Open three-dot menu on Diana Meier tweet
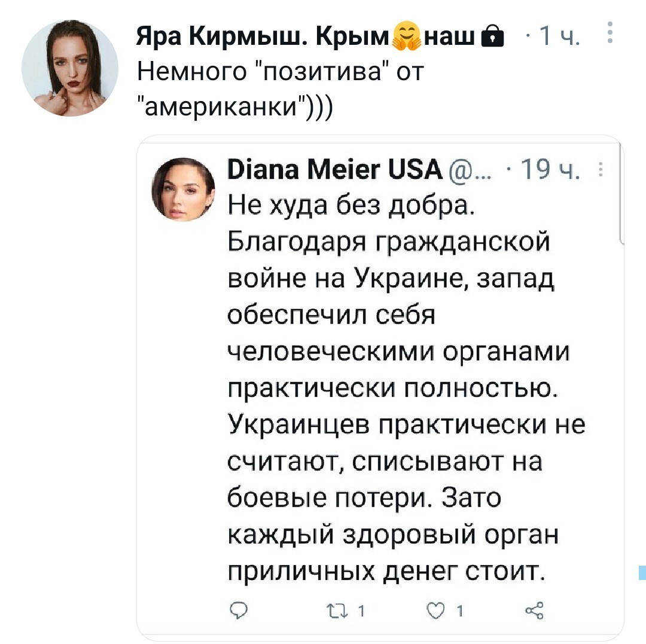This screenshot has height=644, width=646. coord(601,169)
